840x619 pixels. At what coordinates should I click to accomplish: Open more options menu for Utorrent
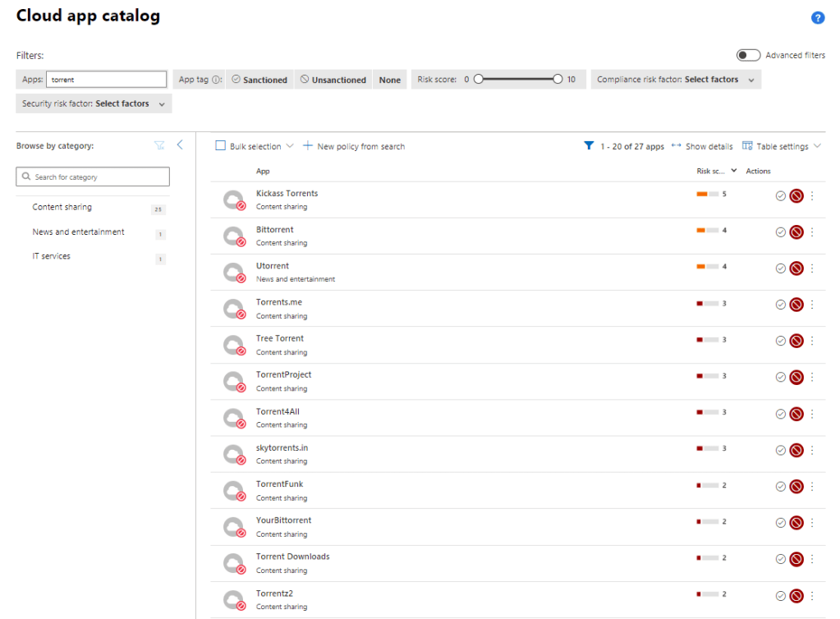pyautogui.click(x=812, y=268)
